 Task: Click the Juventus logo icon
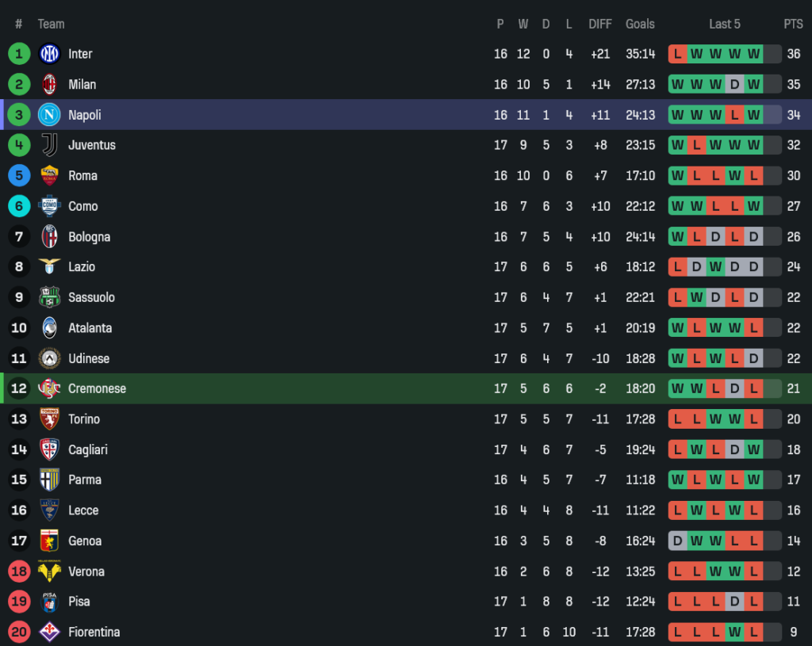(x=50, y=145)
